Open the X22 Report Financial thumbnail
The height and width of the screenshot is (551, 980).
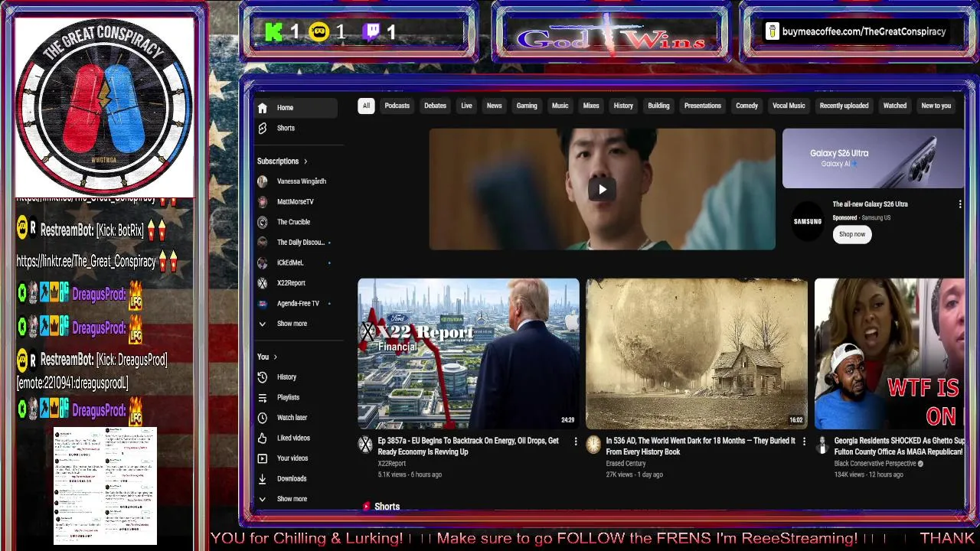tap(469, 353)
